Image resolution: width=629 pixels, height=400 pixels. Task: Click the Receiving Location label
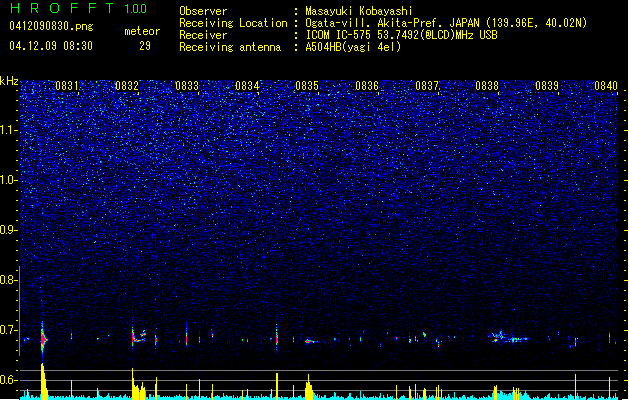pyautogui.click(x=233, y=23)
